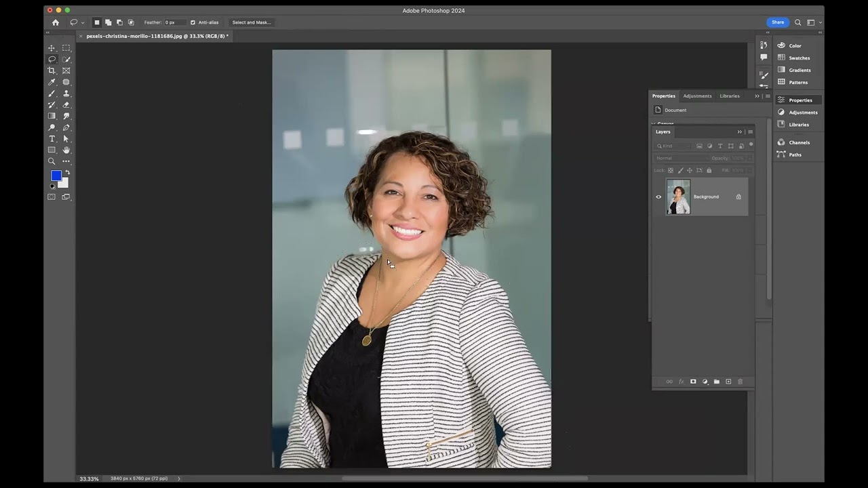Create new group folder in Layers panel
Viewport: 868px width, 488px height.
click(717, 382)
